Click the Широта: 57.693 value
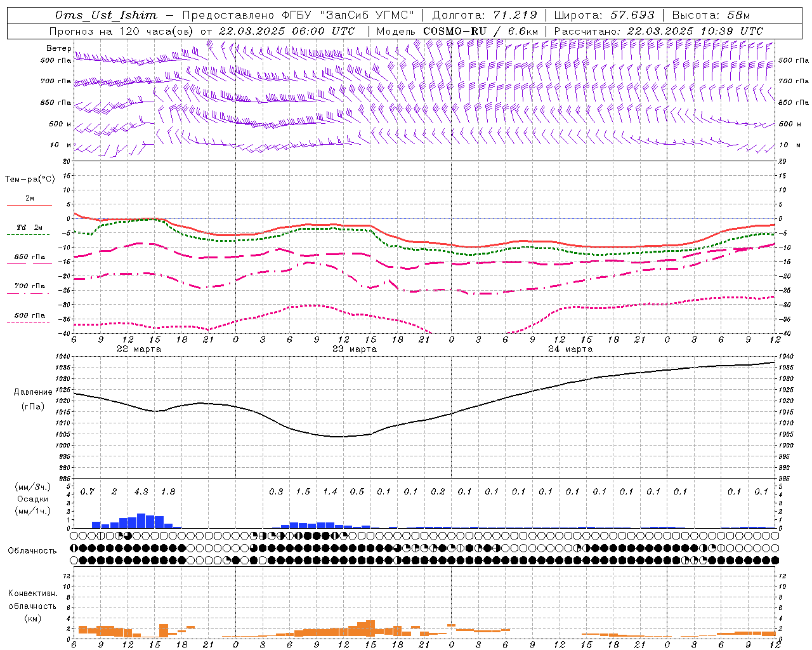Image resolution: width=812 pixels, height=650 pixels. coord(604,15)
